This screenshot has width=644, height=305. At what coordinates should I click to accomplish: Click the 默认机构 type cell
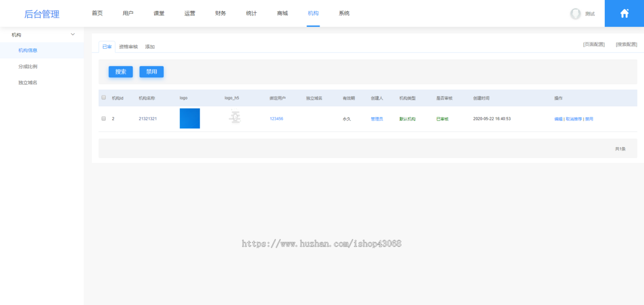(407, 119)
